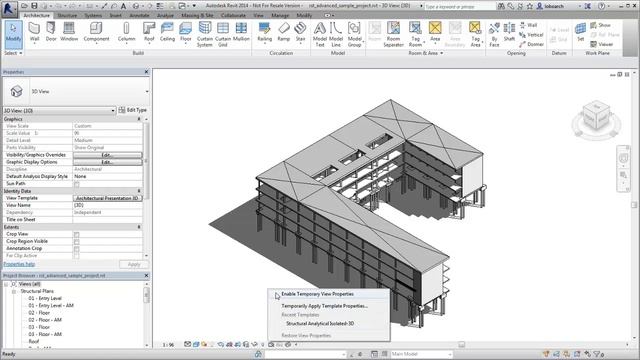Choose Structural Analytical Isolated-3D recent template

click(329, 323)
